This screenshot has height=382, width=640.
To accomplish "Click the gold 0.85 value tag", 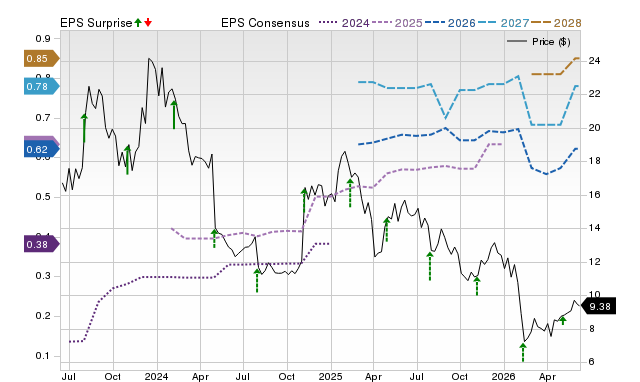I will pos(42,59).
